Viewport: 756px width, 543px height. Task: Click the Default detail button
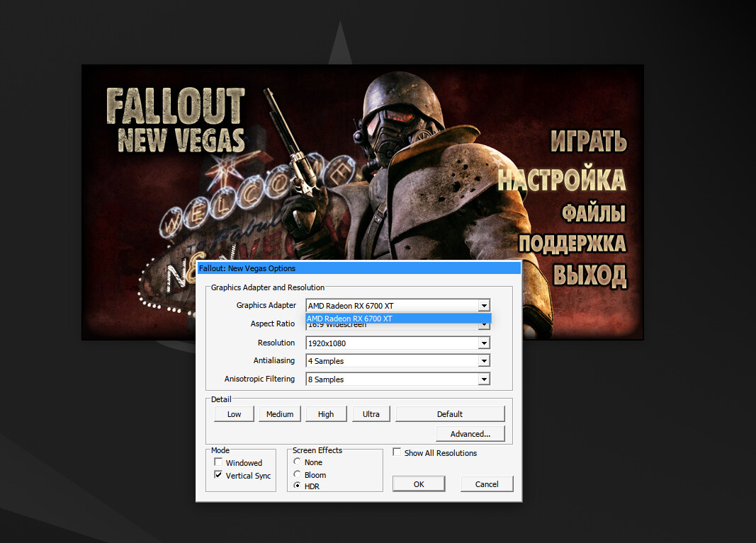tap(449, 414)
